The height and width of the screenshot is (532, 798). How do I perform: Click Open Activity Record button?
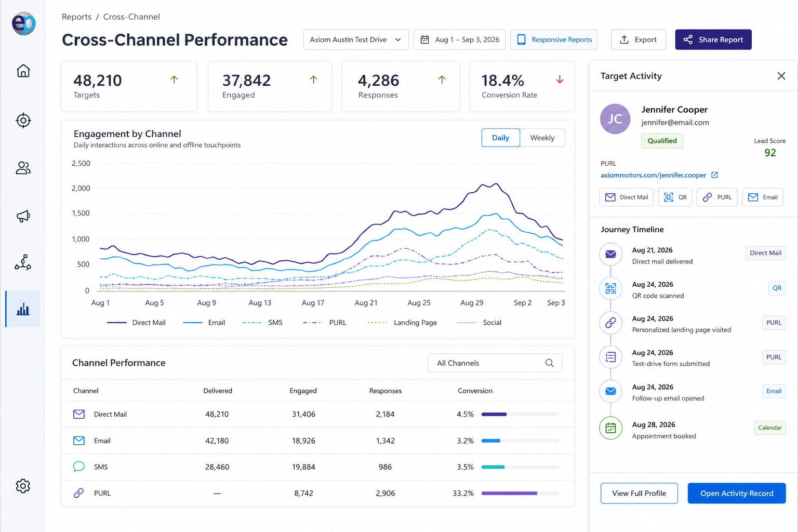coord(737,494)
